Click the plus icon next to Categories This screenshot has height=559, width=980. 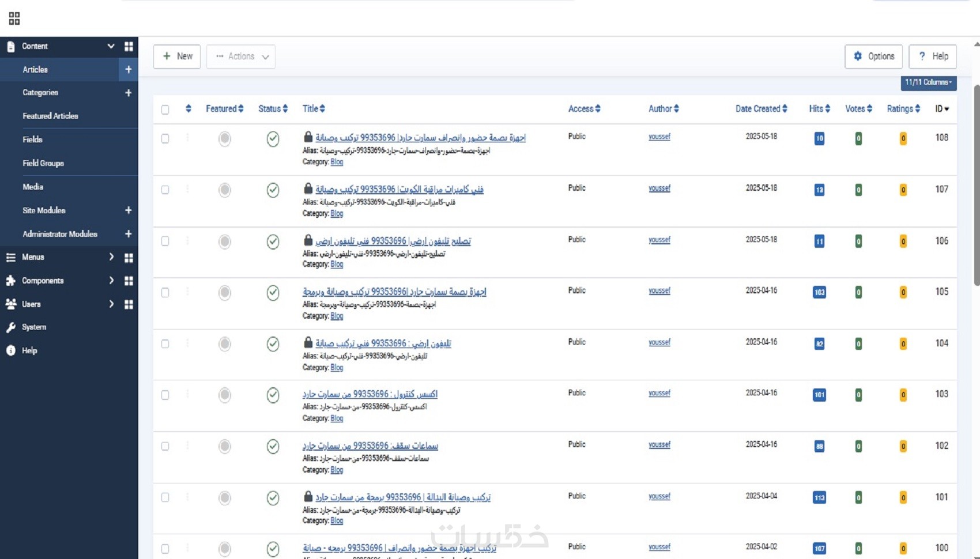coord(128,93)
